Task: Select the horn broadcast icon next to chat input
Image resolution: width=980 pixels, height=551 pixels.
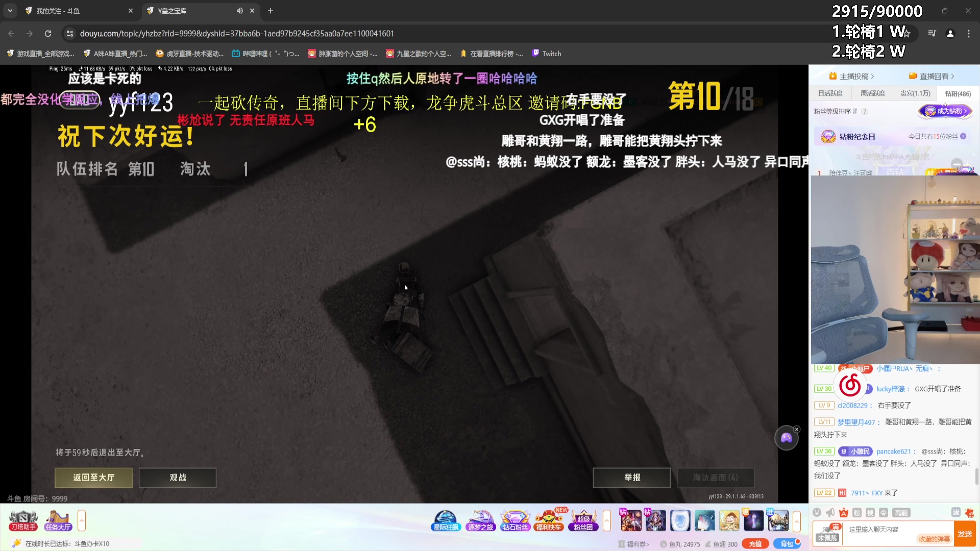Action: click(x=830, y=513)
